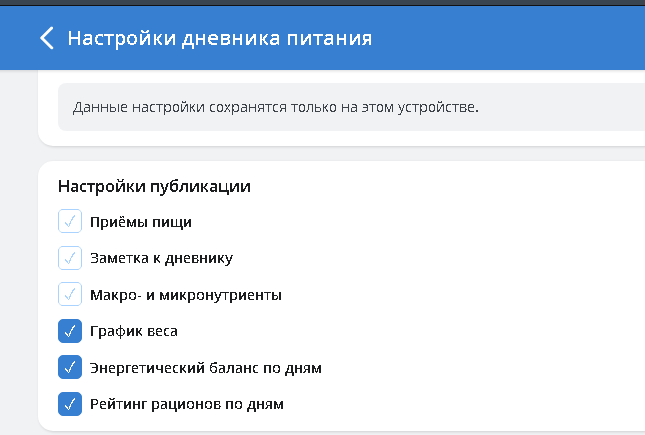Tick the Заметка к дневнику checkbox
This screenshot has width=645, height=435.
(69, 258)
